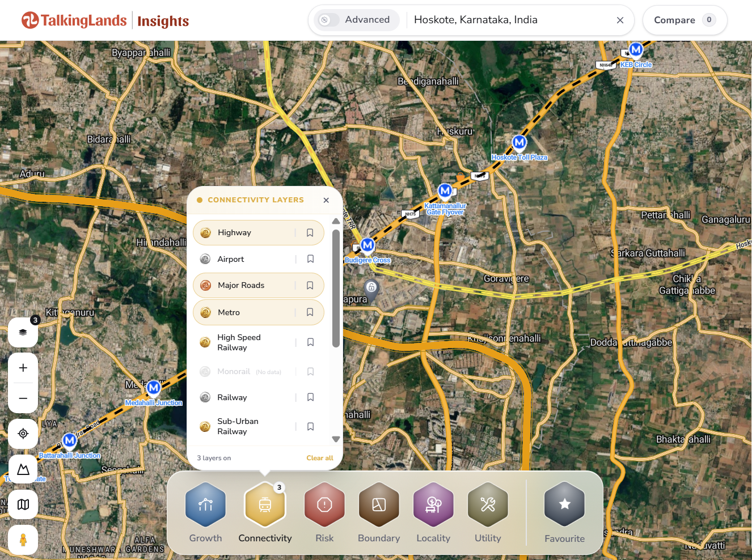Edit the Hoskote, Karnataka location field
Image resolution: width=752 pixels, height=560 pixels.
coord(510,20)
